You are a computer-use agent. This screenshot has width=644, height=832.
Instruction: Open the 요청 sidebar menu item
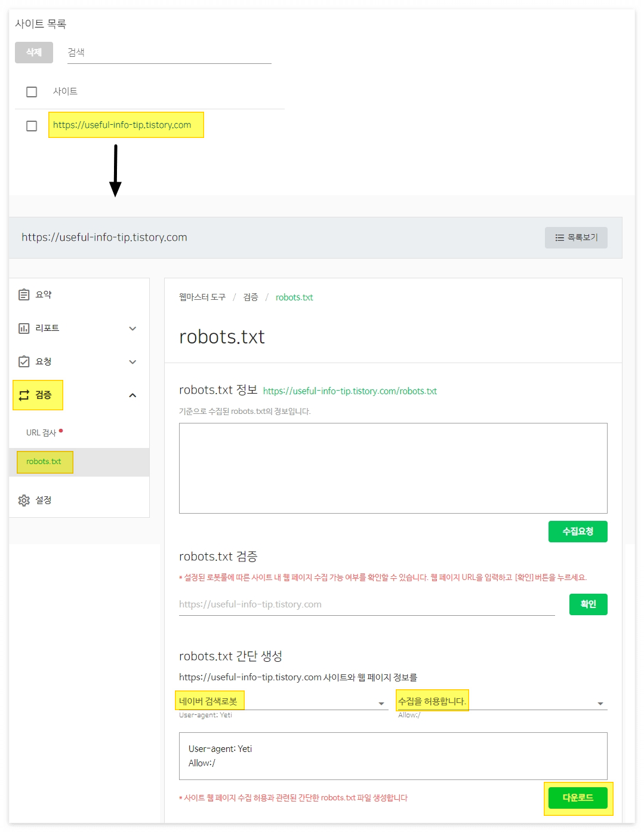(x=79, y=361)
